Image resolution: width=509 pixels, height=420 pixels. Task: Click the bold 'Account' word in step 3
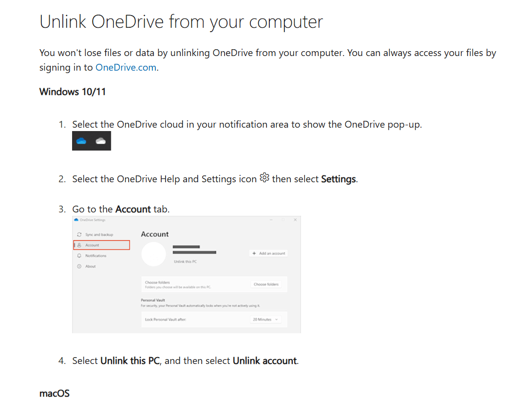(x=133, y=209)
